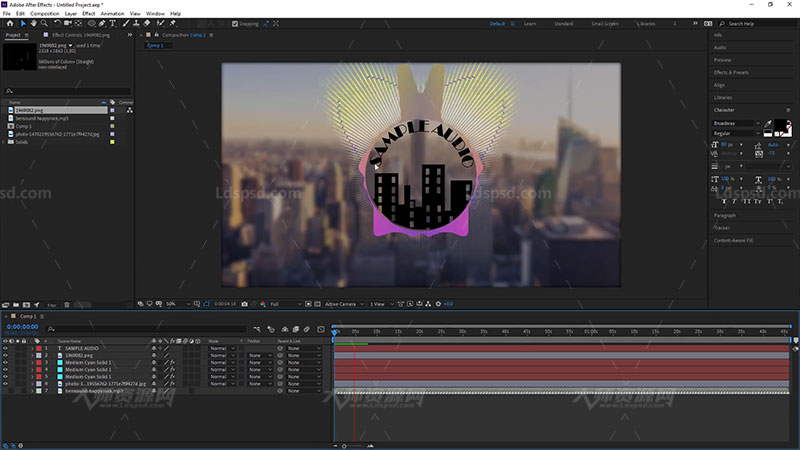This screenshot has width=800, height=450.
Task: Switch to Effect Controls tab
Action: click(x=81, y=35)
